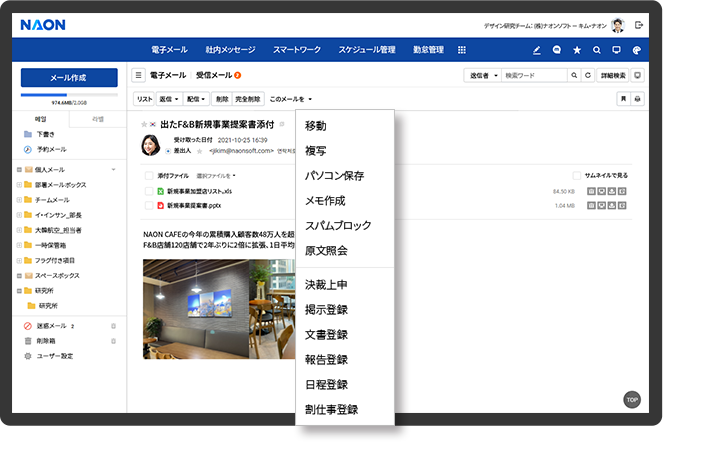Click the print icon above the mail

[x=637, y=99]
